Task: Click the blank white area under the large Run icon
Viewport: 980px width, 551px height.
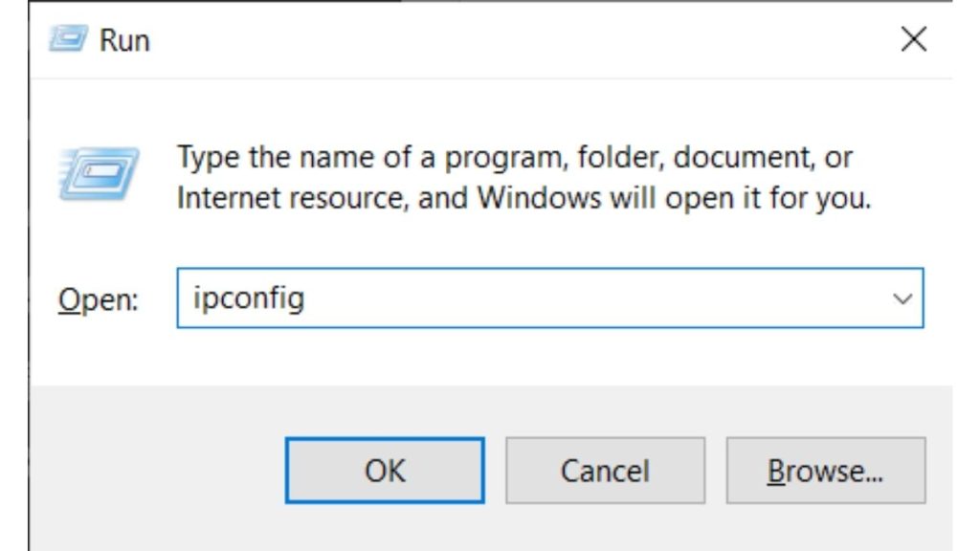Action: coord(99,239)
